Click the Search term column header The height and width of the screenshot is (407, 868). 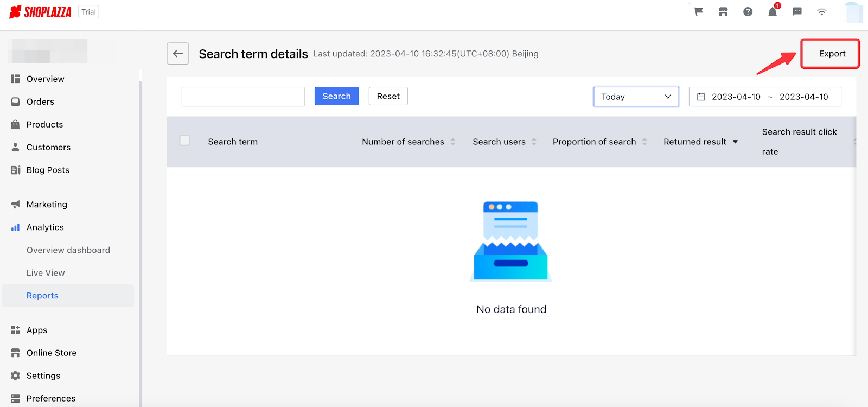click(233, 142)
